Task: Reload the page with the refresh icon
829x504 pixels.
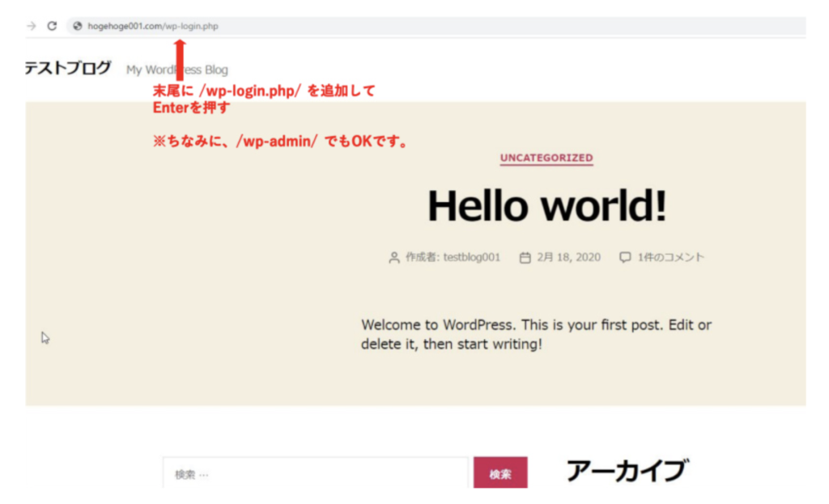Action: pyautogui.click(x=52, y=26)
